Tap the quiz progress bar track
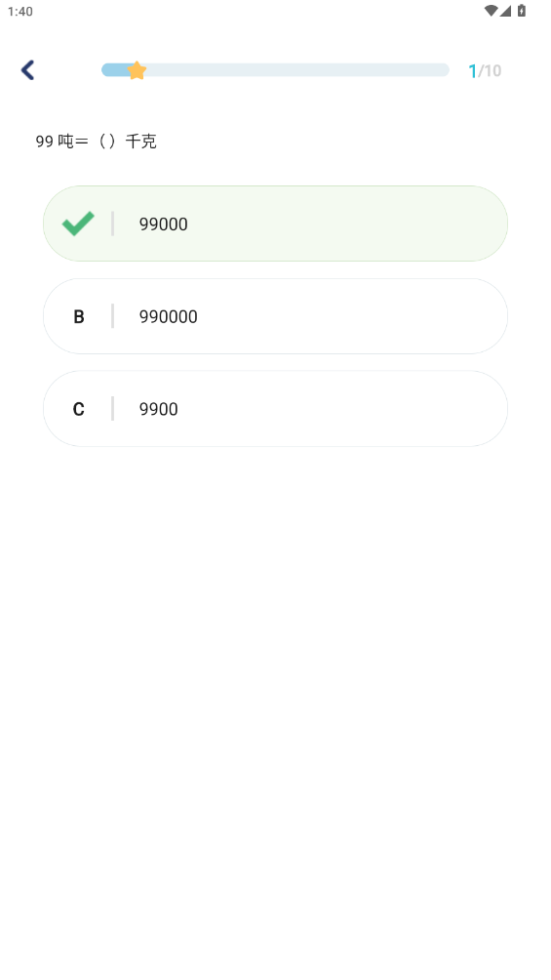This screenshot has height=980, width=551. [x=275, y=70]
